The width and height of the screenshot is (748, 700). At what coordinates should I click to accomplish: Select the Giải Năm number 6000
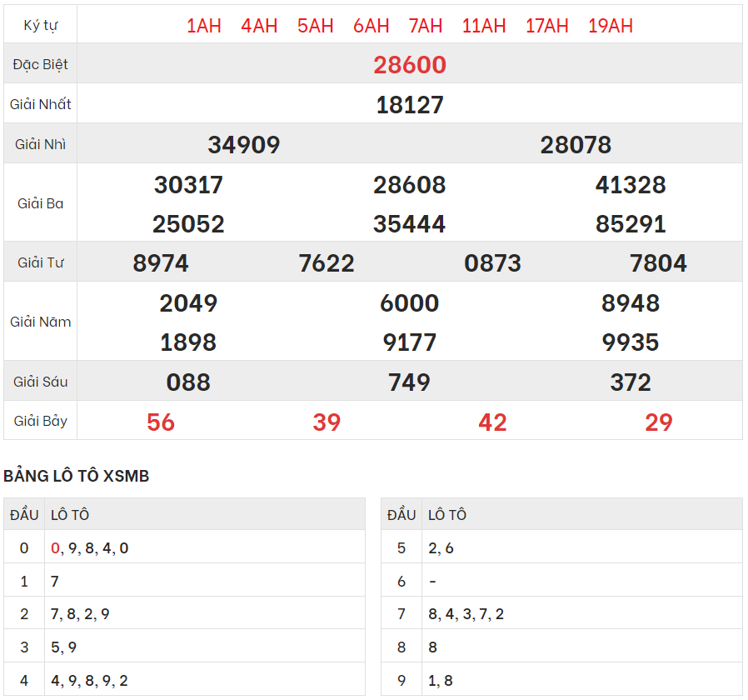pyautogui.click(x=409, y=303)
